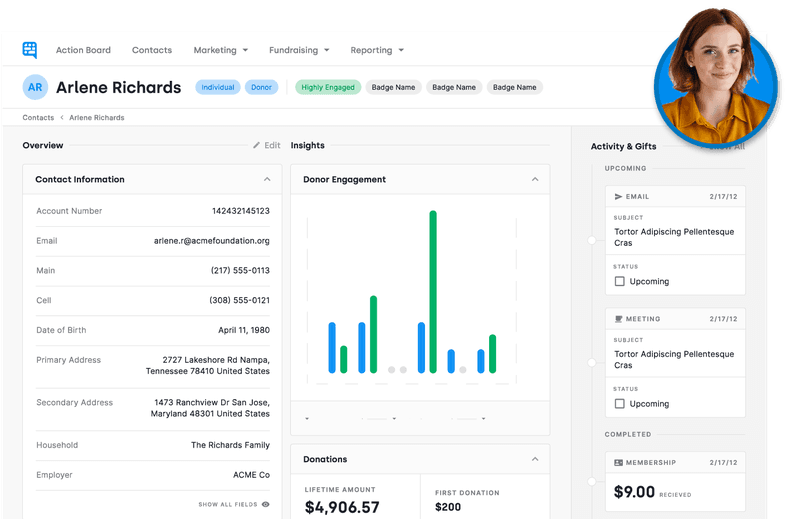Click email arlene.r@acmefoundation.org
800x519 pixels.
212,241
